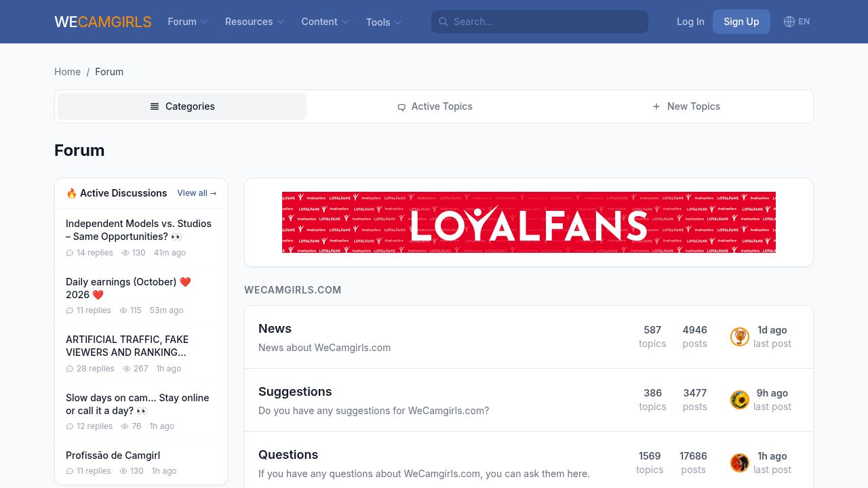The image size is (868, 488).
Task: Focus the Search input field
Action: (540, 22)
